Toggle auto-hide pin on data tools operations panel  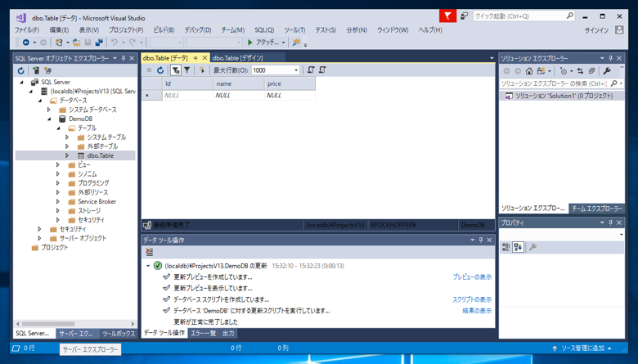(x=480, y=240)
